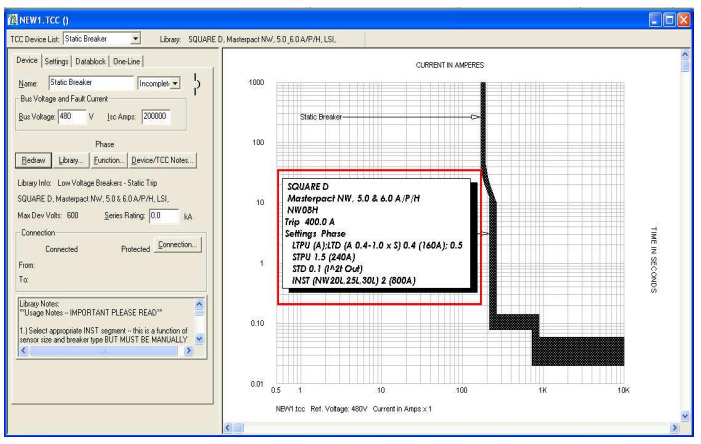Click chart vertical scroll down arrow
Viewport: 701px width, 444px height.
tap(685, 416)
